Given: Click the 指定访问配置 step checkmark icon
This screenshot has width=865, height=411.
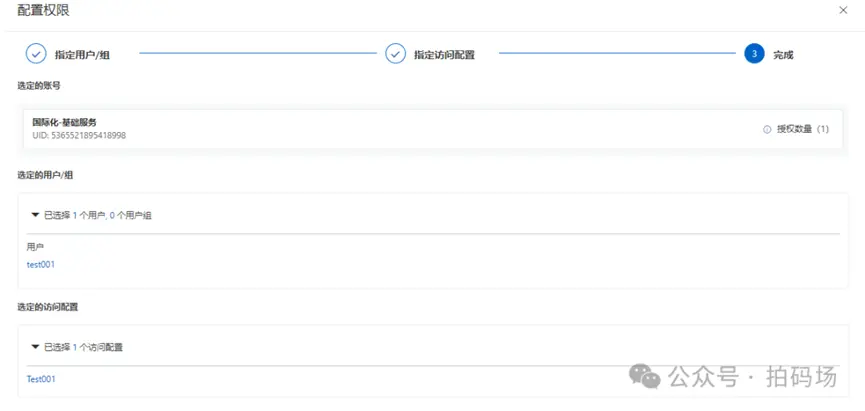Looking at the screenshot, I should [396, 54].
